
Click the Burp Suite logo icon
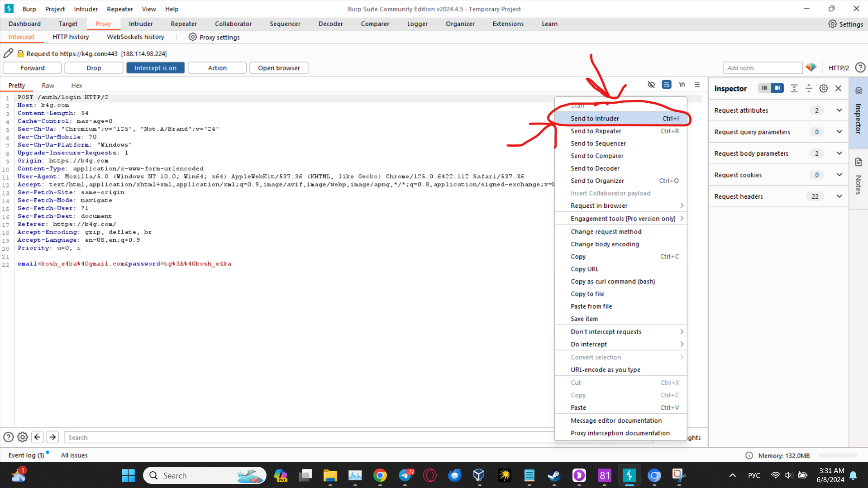pos(9,9)
